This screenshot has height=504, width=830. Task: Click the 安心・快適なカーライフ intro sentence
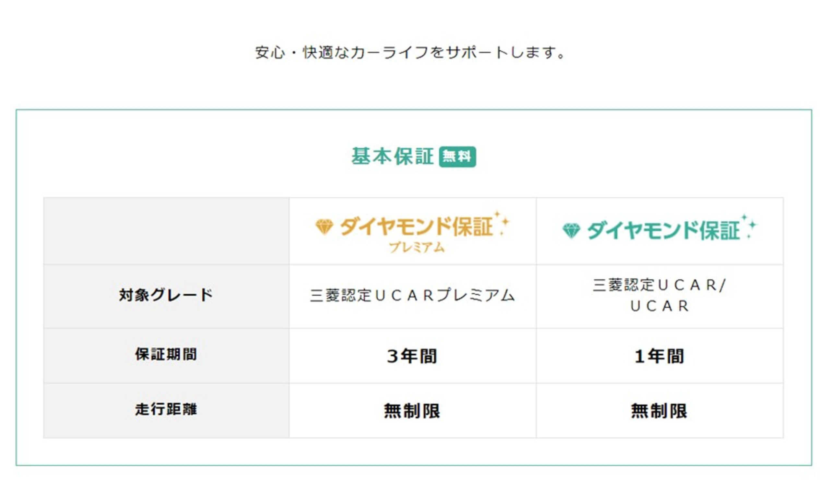tap(410, 53)
